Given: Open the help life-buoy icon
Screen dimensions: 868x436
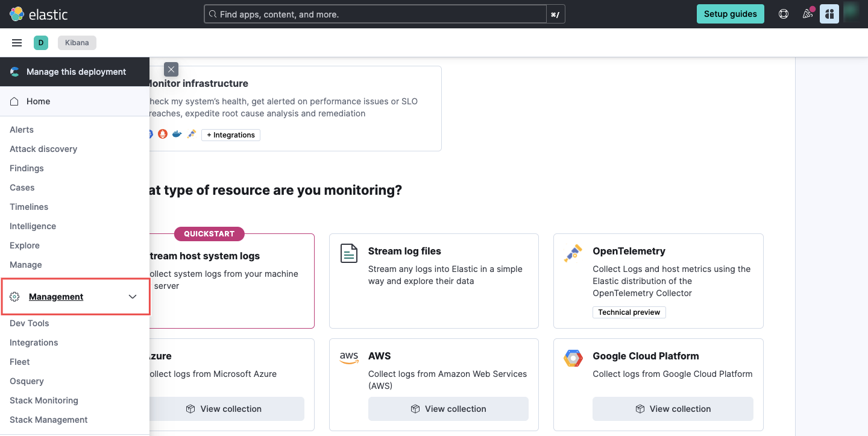Looking at the screenshot, I should click(x=783, y=13).
